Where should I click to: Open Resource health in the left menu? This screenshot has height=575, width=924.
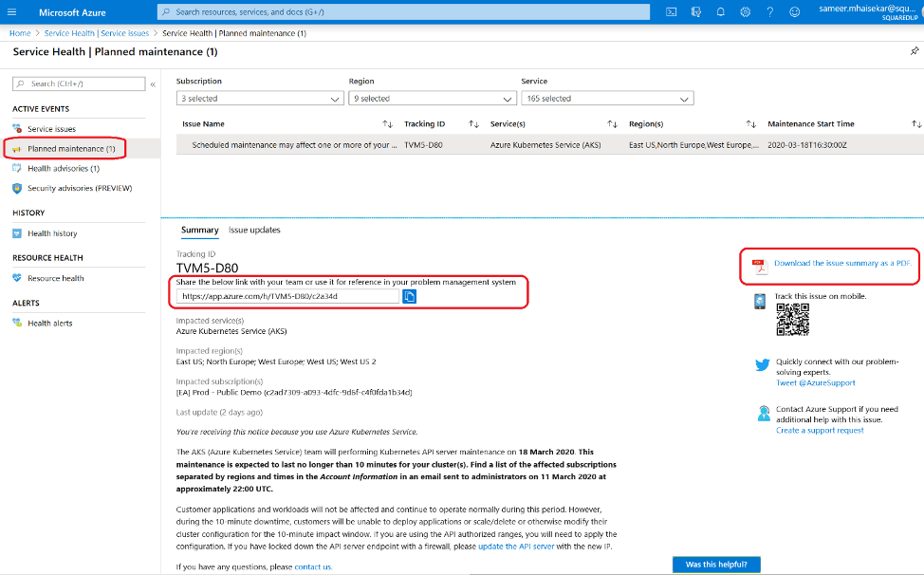coord(55,278)
